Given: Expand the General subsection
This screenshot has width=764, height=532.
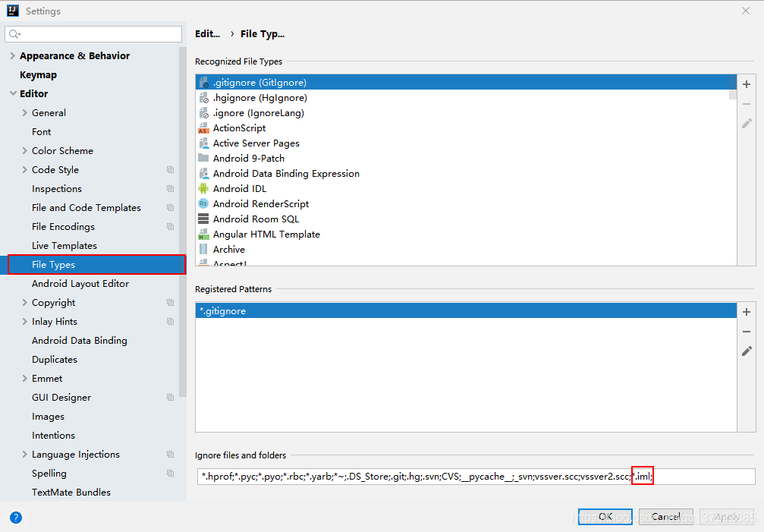Looking at the screenshot, I should pos(24,112).
